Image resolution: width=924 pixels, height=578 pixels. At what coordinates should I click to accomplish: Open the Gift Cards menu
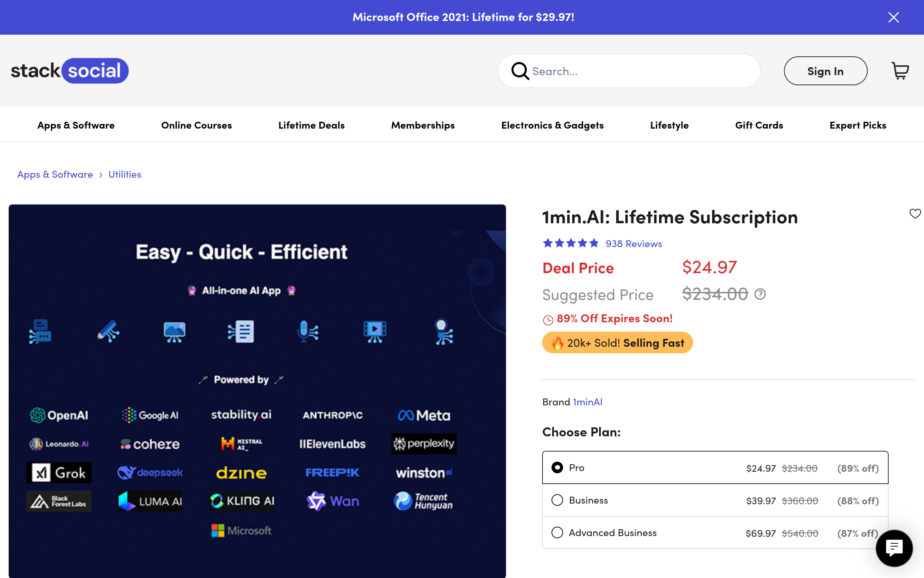(759, 125)
